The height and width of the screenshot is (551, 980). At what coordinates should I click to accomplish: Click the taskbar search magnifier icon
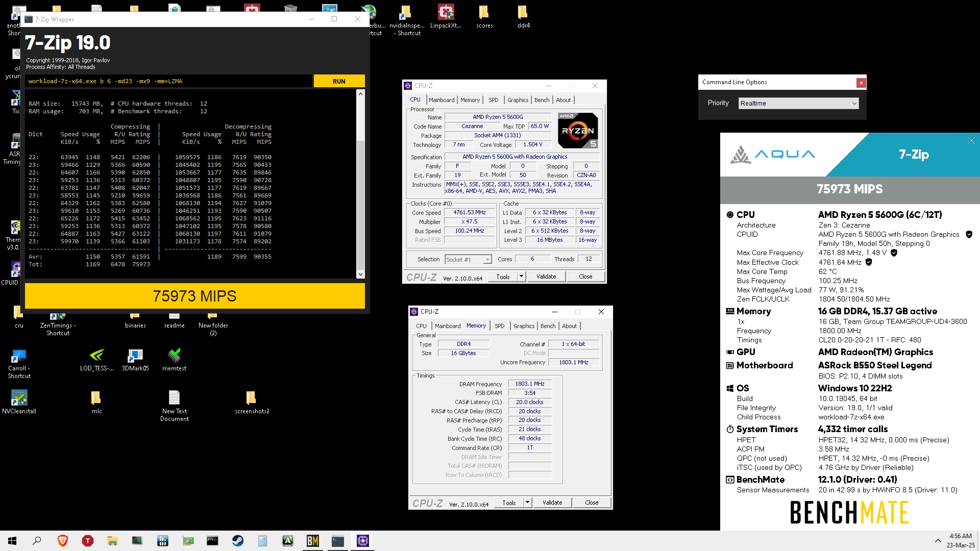[x=37, y=541]
